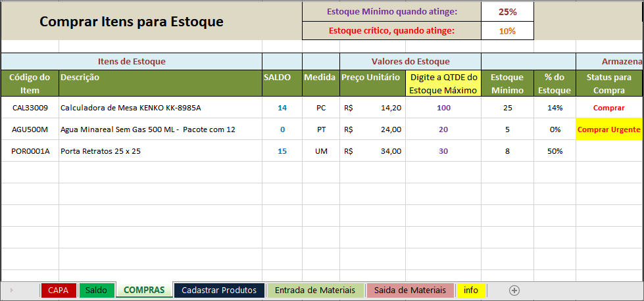
Task: Select unit price 24,00
Action: coord(372,129)
